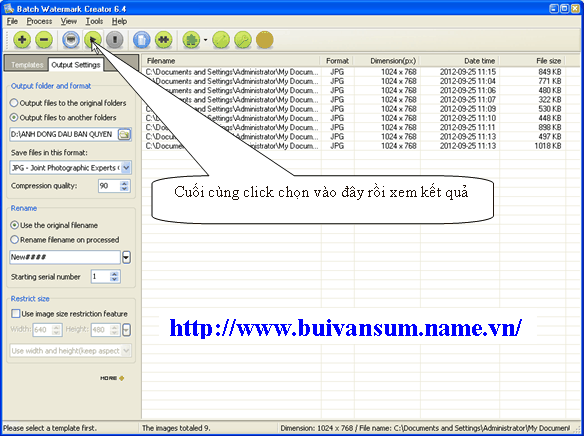Screen dimensions: 585x436
Task: Switch to the Output Settings tab
Action: [76, 65]
